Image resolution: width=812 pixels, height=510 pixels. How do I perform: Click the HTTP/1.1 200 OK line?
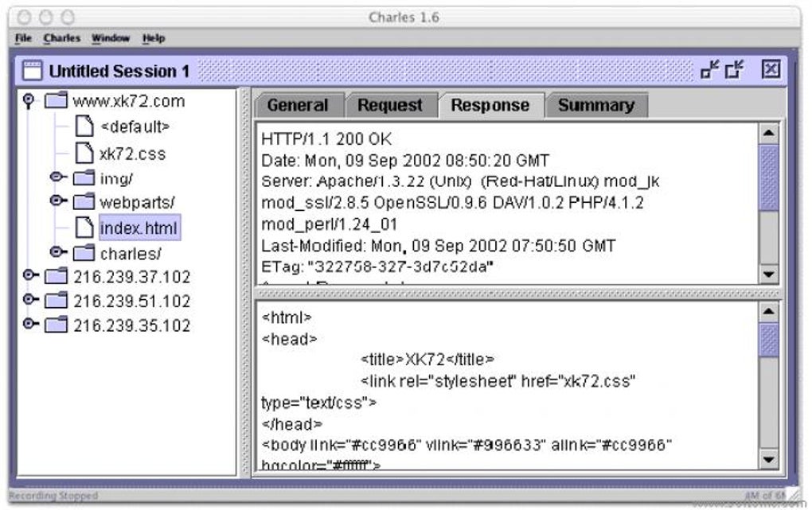pos(326,139)
